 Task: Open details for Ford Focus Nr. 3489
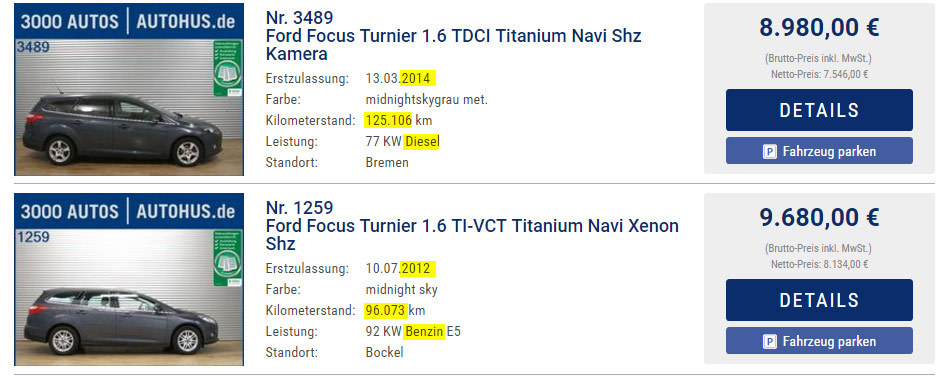(x=819, y=110)
